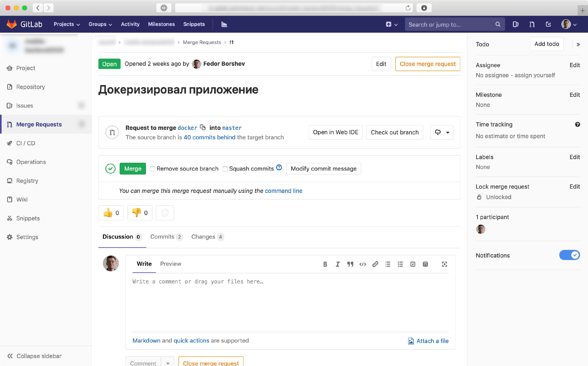Add a link in comment editor
588x366 pixels.
coord(375,264)
